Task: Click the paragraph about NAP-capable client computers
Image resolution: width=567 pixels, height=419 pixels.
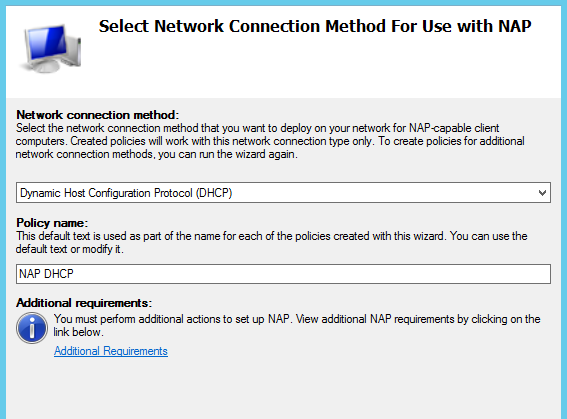Action: (x=270, y=141)
